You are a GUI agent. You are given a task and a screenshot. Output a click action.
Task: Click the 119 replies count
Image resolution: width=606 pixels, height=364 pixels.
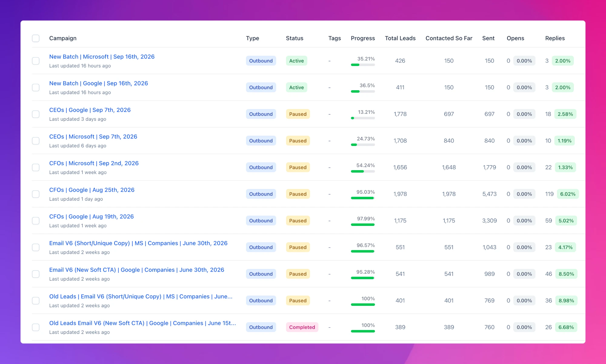tap(549, 194)
